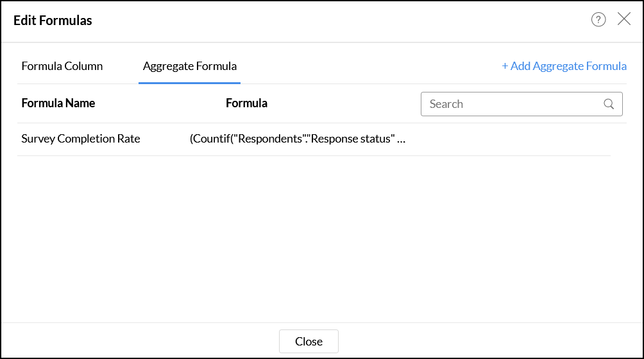Click the blue underline beneath Aggregate Formula tab

point(189,83)
